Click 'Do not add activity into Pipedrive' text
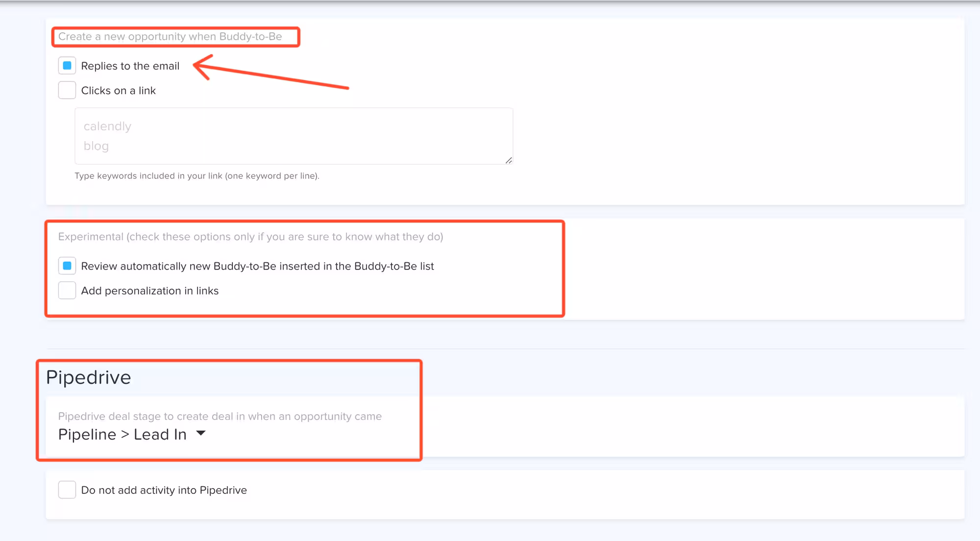Viewport: 980px width, 541px height. click(x=164, y=490)
